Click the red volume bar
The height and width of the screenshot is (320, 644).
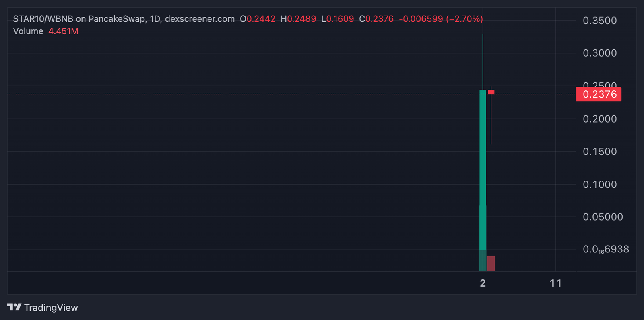point(491,263)
